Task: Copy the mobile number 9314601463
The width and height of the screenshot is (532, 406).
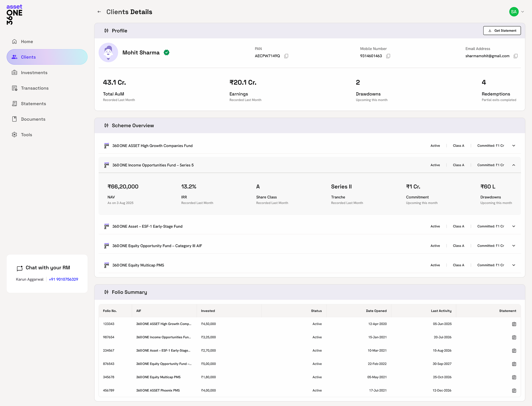Action: (x=388, y=56)
